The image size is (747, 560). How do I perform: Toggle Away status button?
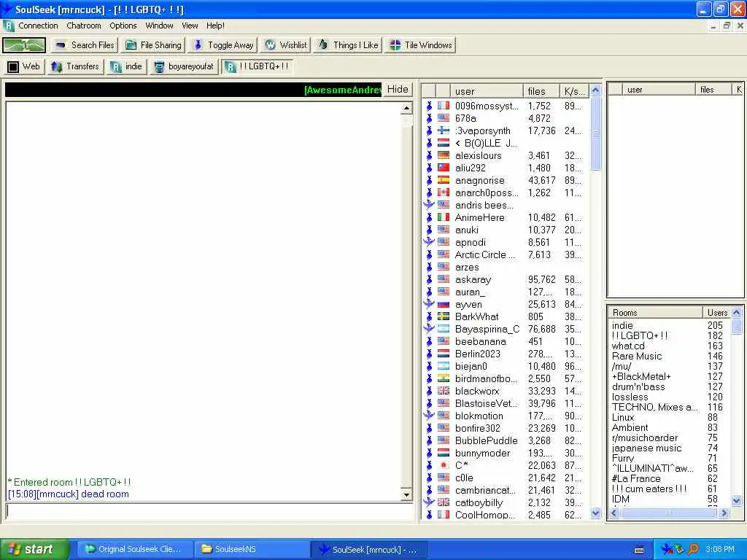[223, 45]
